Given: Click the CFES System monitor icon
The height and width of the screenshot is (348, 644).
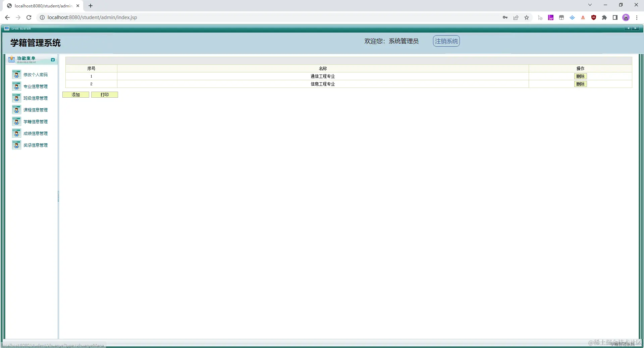Looking at the screenshot, I should [7, 29].
